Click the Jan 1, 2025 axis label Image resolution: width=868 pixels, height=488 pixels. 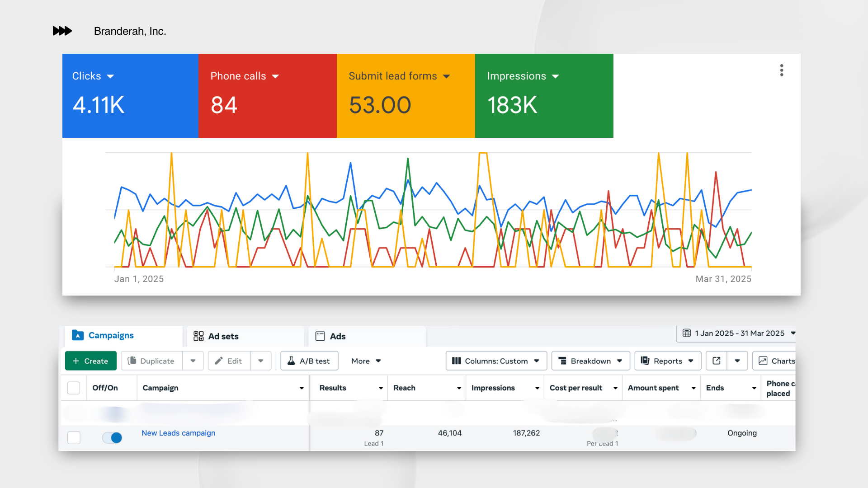click(x=139, y=279)
